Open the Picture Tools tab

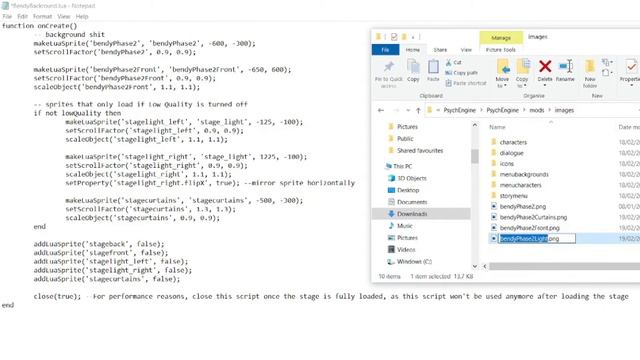[x=501, y=50]
